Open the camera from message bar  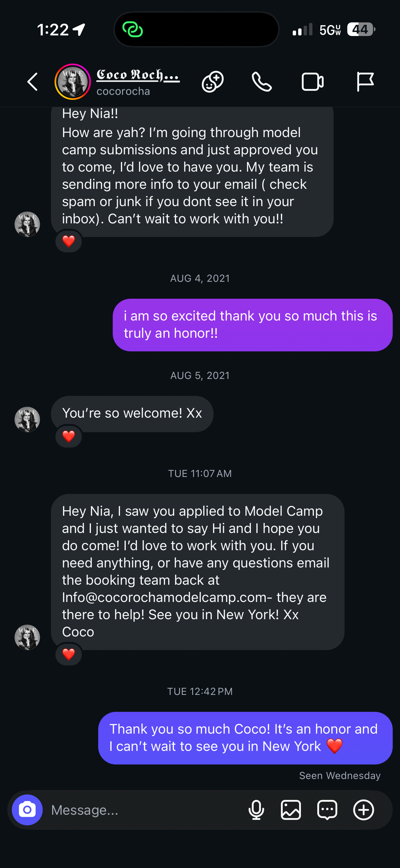tap(27, 810)
